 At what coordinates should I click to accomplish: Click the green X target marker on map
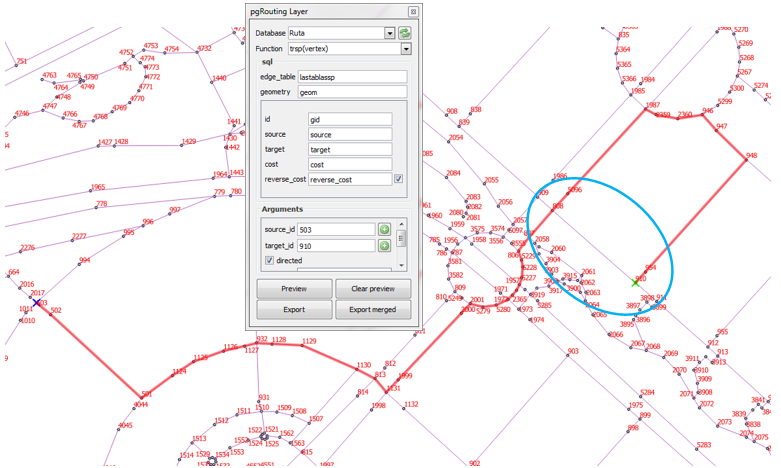636,283
